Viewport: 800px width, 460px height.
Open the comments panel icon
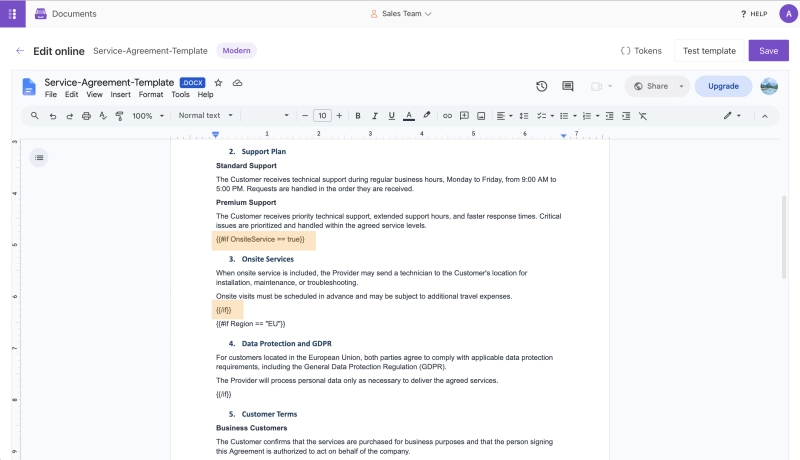pos(567,86)
